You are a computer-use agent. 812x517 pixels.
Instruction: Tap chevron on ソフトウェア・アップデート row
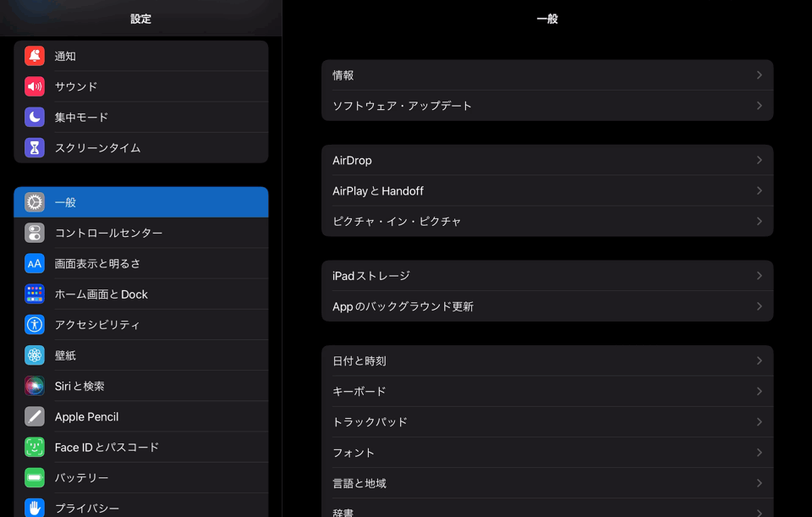tap(760, 106)
